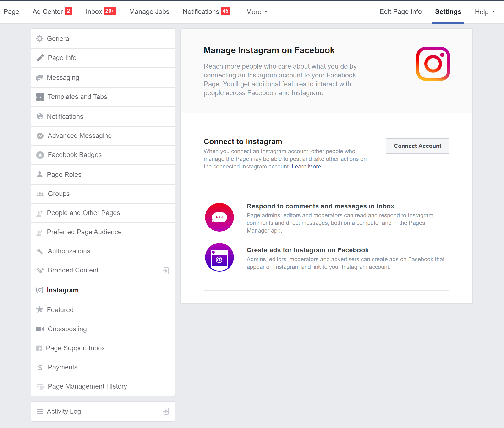Open the Help dropdown menu

click(485, 12)
